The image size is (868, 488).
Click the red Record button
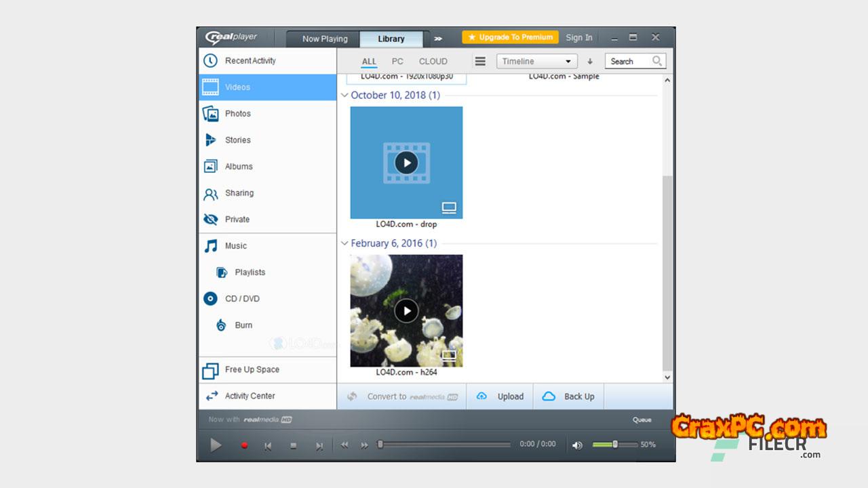(x=244, y=445)
